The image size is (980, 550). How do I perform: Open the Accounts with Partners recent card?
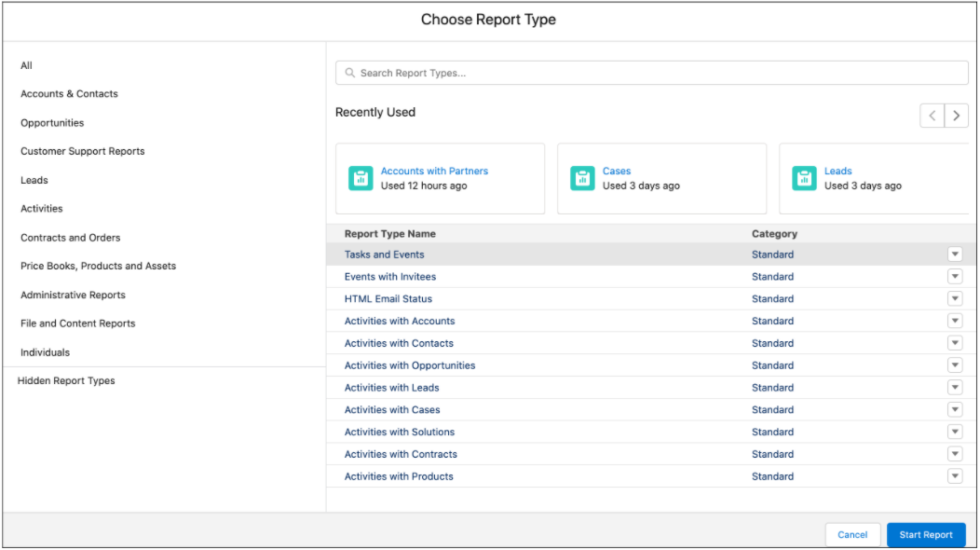pos(440,178)
